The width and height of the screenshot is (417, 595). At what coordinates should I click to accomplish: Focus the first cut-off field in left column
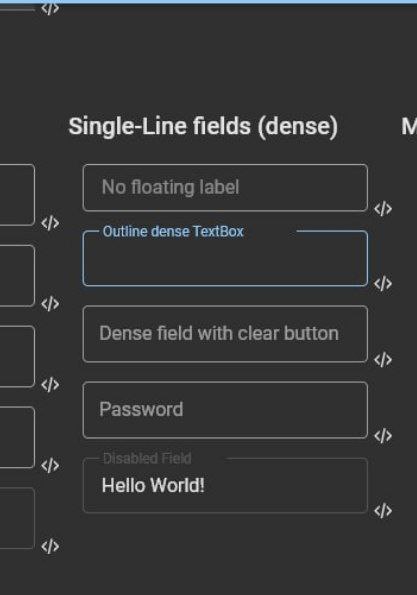coord(17,195)
